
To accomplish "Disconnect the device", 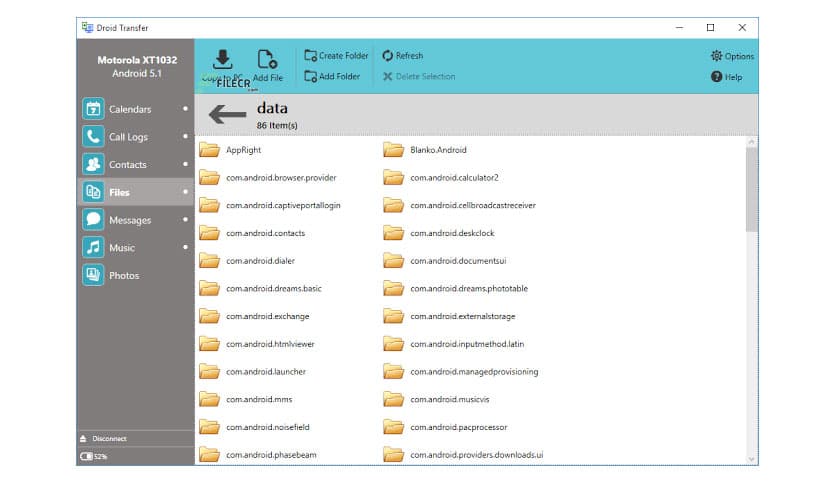I will (x=103, y=439).
